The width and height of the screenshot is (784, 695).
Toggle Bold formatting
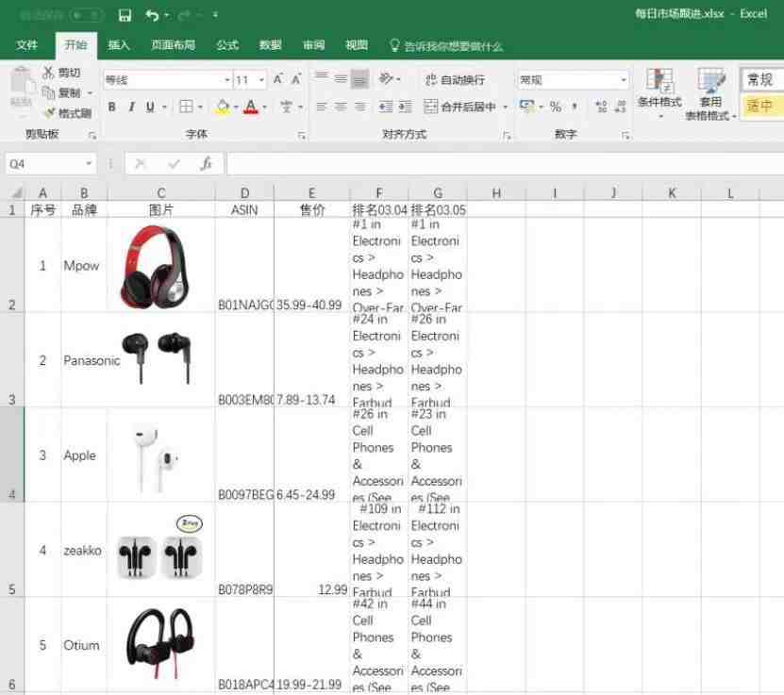(112, 107)
